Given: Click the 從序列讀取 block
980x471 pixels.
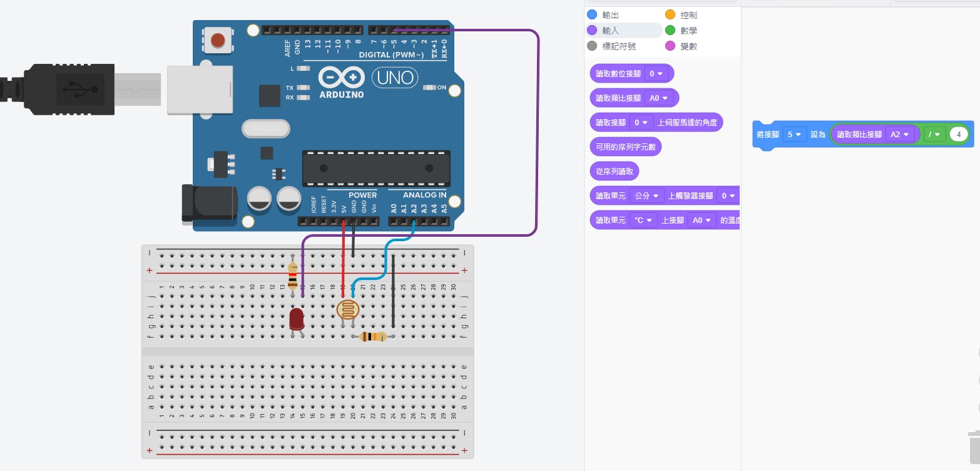Looking at the screenshot, I should pos(614,171).
